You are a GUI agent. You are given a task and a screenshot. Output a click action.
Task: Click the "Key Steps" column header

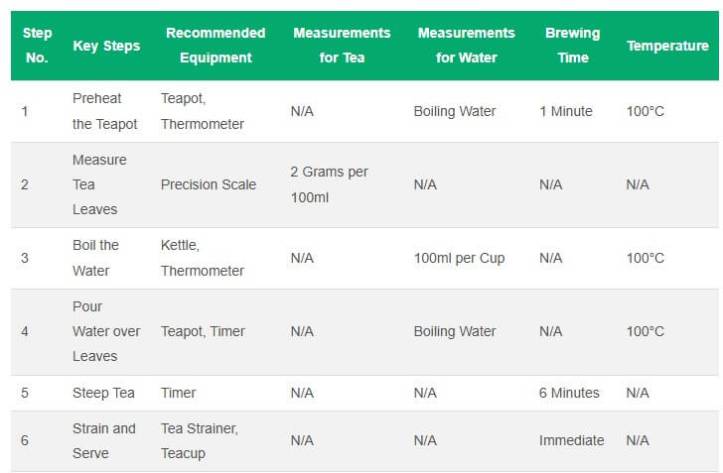(106, 46)
